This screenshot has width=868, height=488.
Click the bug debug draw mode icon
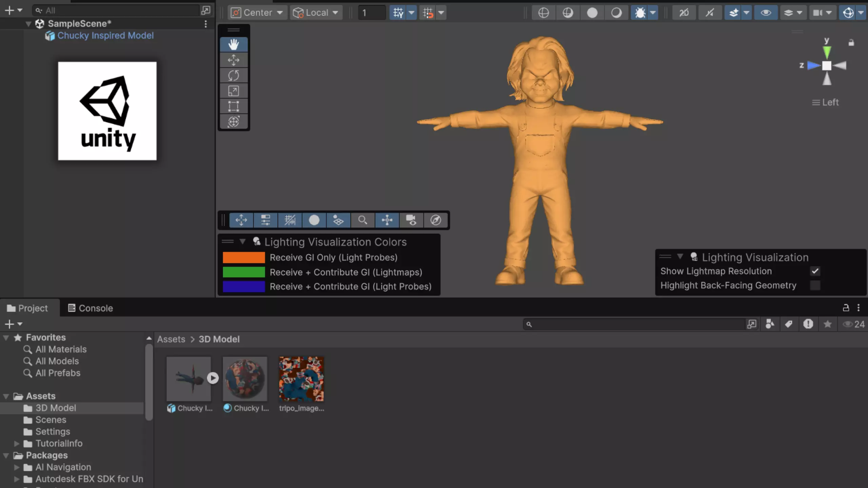tap(640, 13)
